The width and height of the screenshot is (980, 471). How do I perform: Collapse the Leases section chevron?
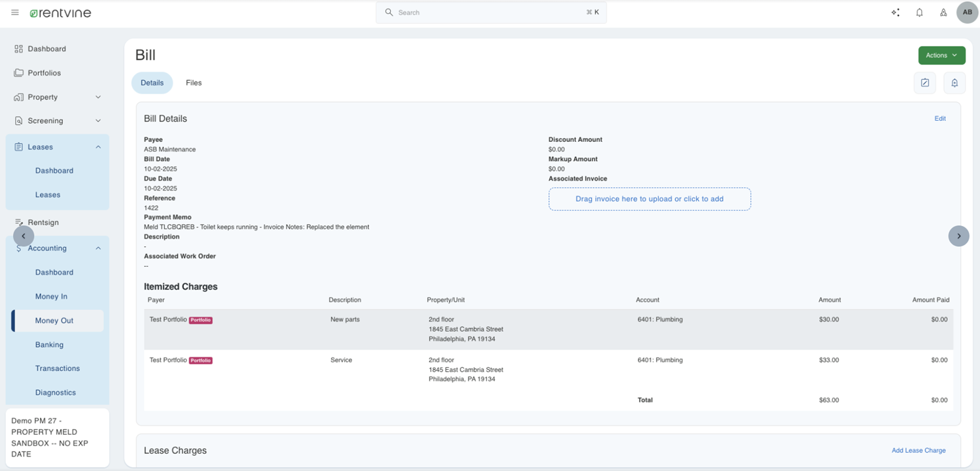[98, 146]
